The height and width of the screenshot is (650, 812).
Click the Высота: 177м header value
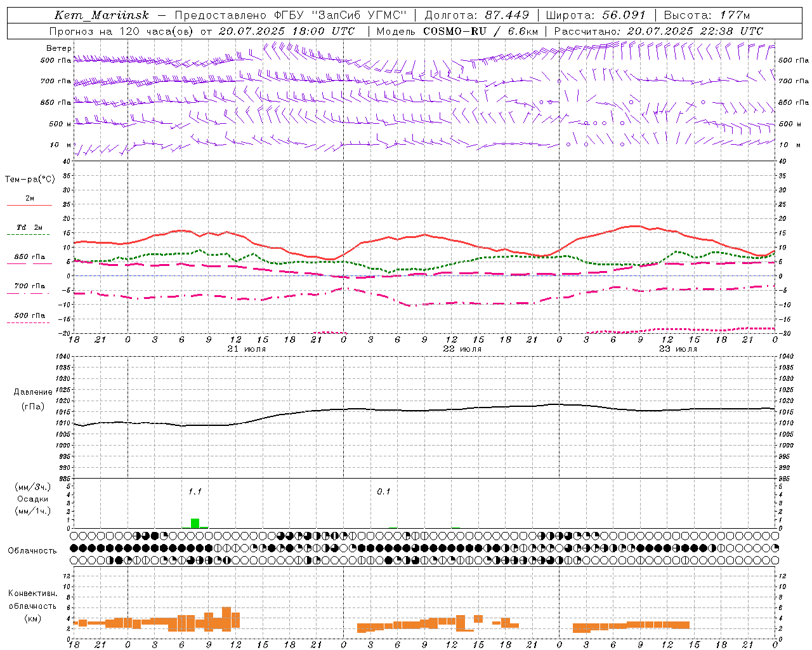pyautogui.click(x=707, y=15)
